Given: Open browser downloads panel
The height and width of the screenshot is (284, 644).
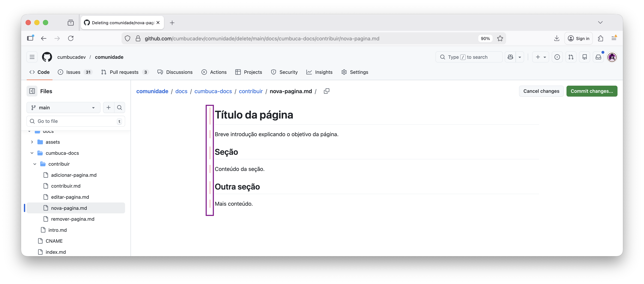Looking at the screenshot, I should tap(557, 38).
